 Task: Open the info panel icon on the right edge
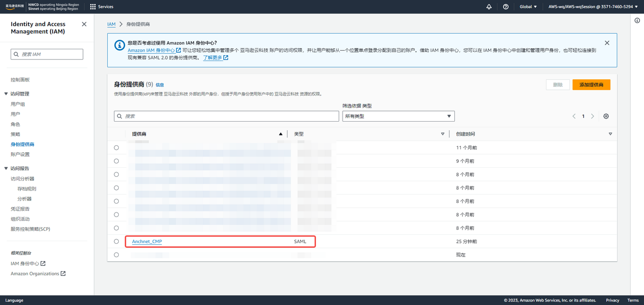(x=637, y=21)
